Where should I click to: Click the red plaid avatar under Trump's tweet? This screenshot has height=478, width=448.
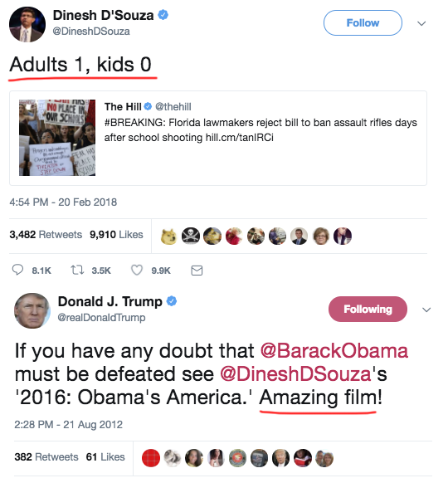(151, 458)
